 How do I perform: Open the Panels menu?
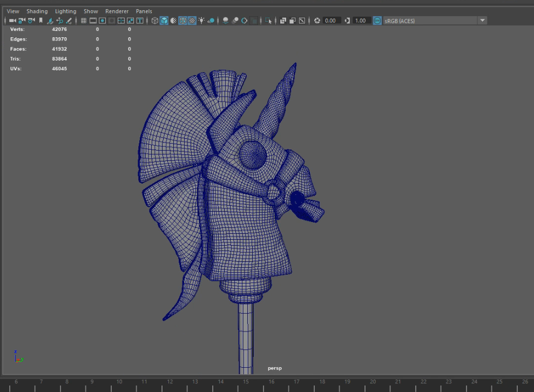[144, 11]
